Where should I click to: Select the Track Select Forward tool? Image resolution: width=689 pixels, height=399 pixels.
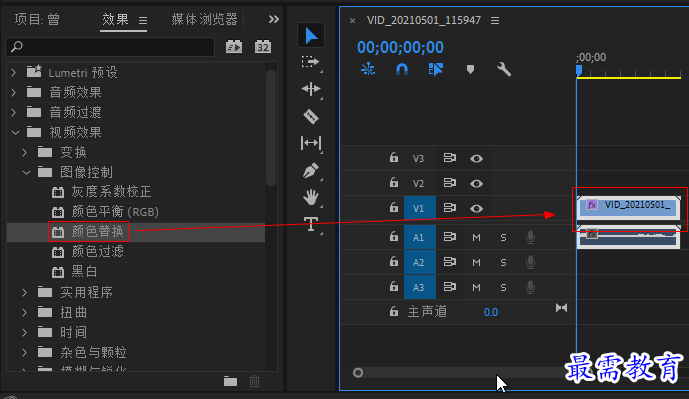pyautogui.click(x=310, y=62)
